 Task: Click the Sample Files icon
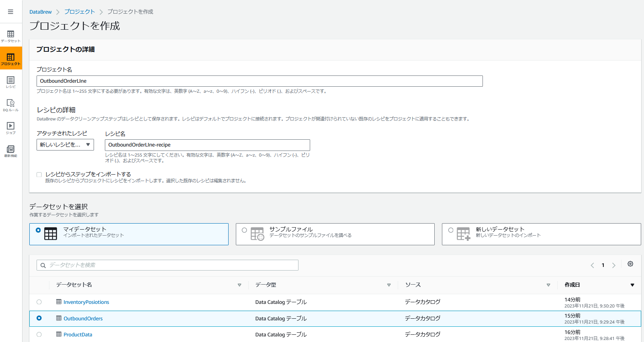(x=257, y=234)
